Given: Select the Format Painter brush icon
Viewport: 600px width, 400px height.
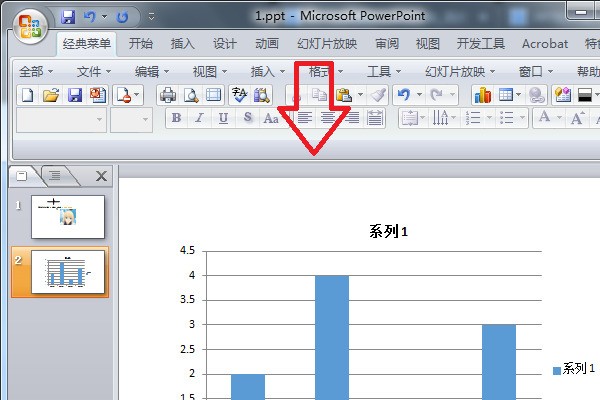Looking at the screenshot, I should [376, 95].
